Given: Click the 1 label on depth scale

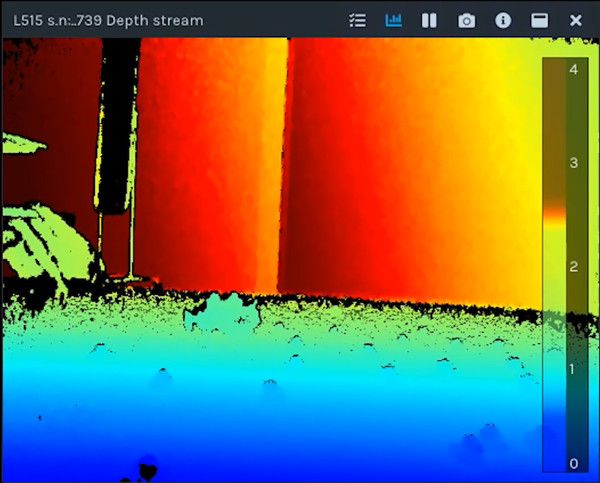Looking at the screenshot, I should (573, 370).
